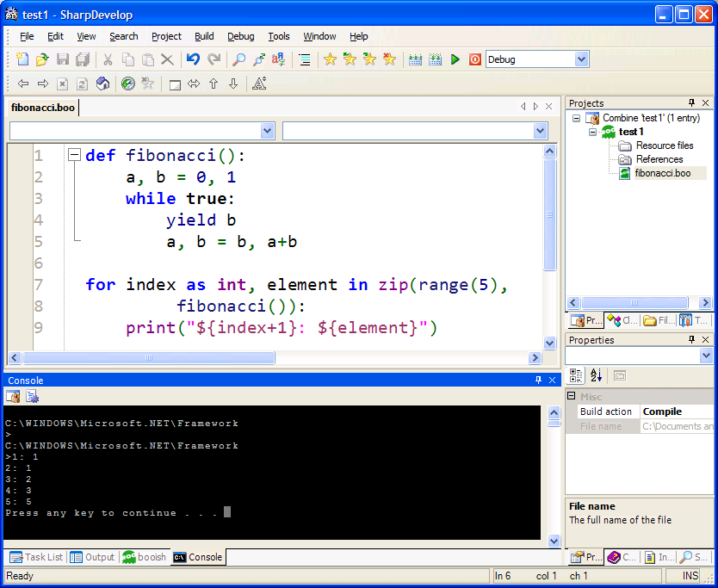Create a new file with toolbar icon
718x588 pixels.
click(22, 59)
